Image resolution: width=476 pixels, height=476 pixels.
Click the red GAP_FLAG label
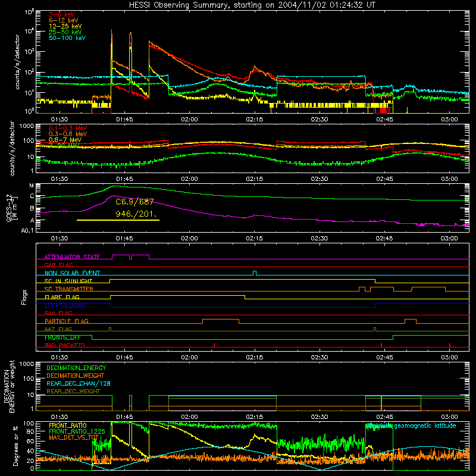58,265
